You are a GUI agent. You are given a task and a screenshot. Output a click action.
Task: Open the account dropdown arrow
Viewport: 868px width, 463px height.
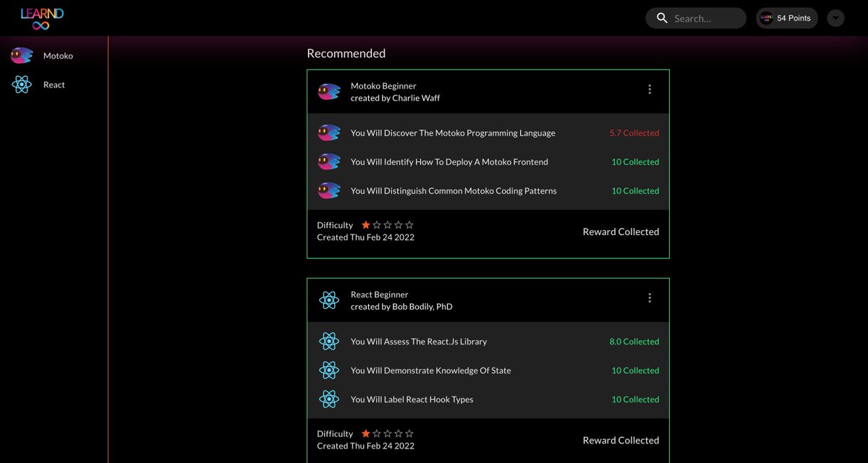point(835,18)
